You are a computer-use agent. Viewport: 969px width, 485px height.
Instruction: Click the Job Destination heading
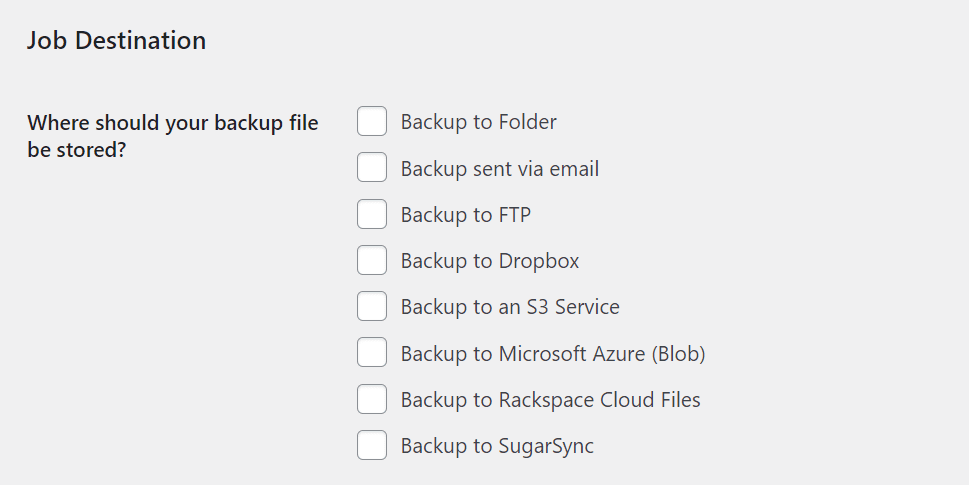(x=116, y=40)
